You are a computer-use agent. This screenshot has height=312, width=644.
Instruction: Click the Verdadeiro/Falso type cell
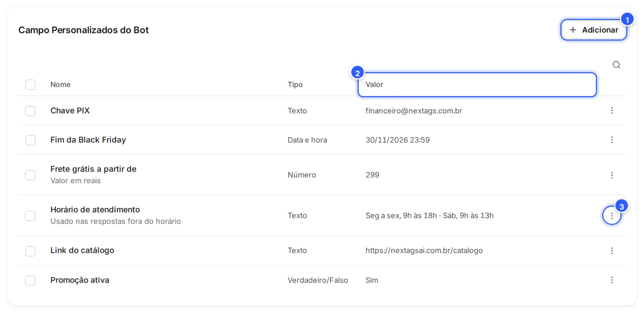[x=318, y=280]
